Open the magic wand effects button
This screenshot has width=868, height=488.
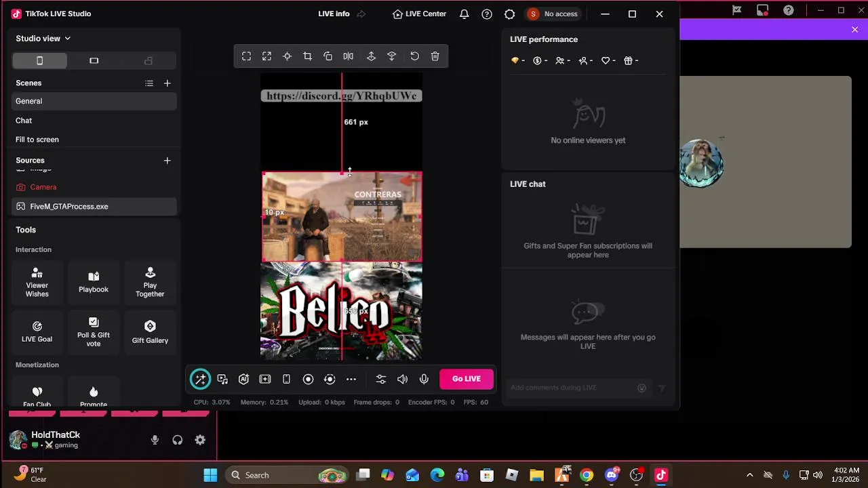coord(200,379)
